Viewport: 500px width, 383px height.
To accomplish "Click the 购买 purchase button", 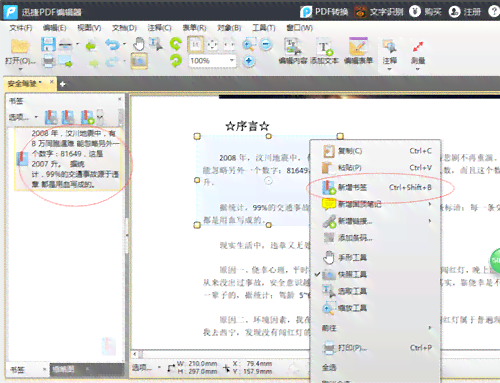I will coord(425,12).
